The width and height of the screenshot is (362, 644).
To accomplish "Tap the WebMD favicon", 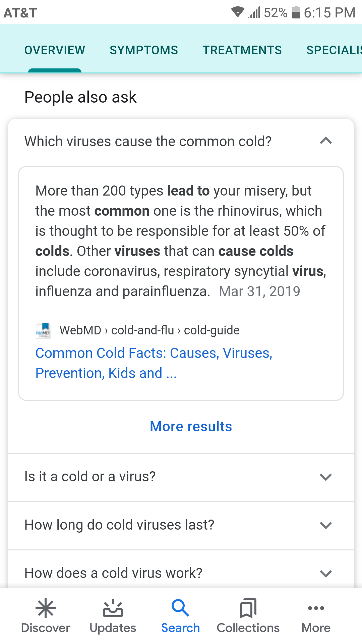I will coord(43,330).
